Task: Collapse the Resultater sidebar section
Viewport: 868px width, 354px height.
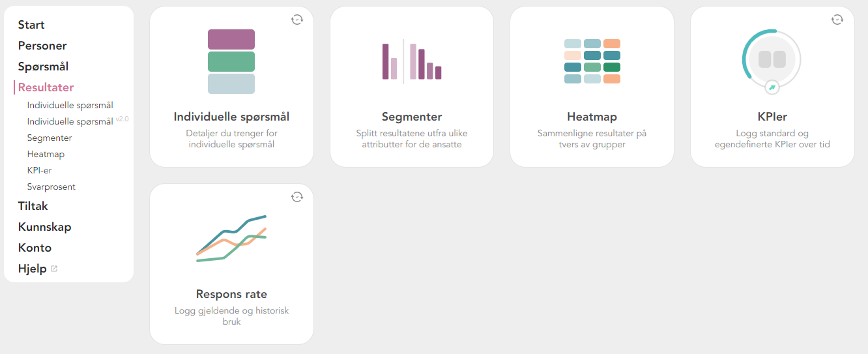Action: click(46, 87)
